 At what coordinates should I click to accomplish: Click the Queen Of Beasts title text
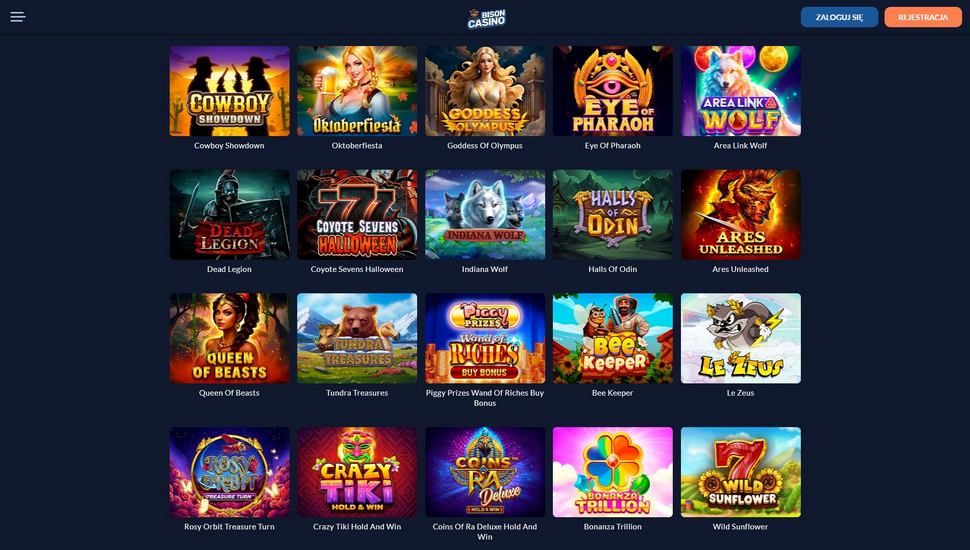230,393
